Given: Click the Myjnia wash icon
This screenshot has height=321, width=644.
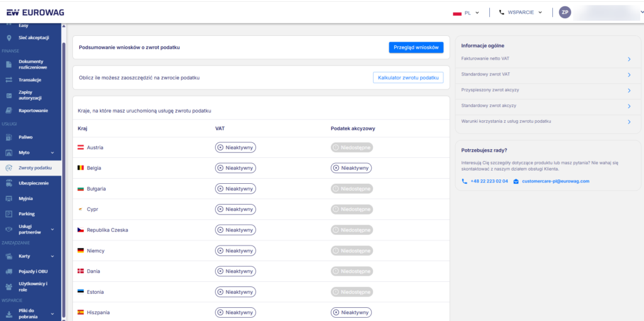Looking at the screenshot, I should 9,198.
